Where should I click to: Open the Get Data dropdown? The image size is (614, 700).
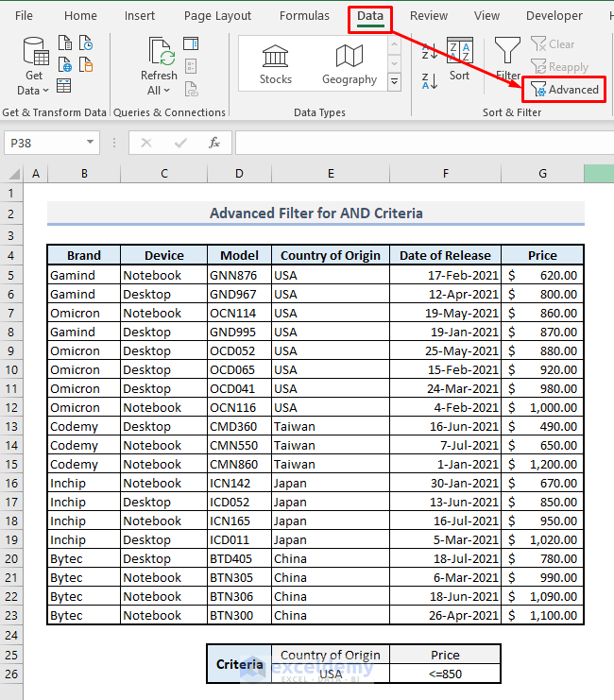[x=34, y=66]
